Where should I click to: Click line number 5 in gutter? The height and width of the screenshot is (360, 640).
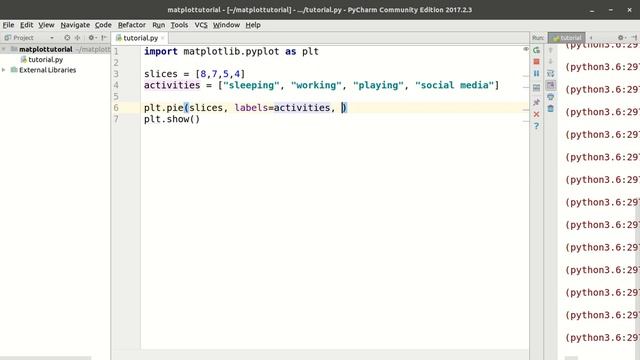click(x=116, y=96)
